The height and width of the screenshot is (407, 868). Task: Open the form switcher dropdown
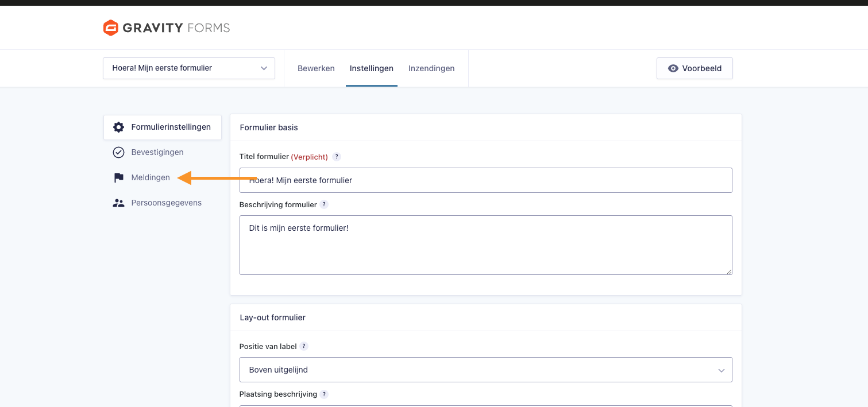click(x=188, y=68)
